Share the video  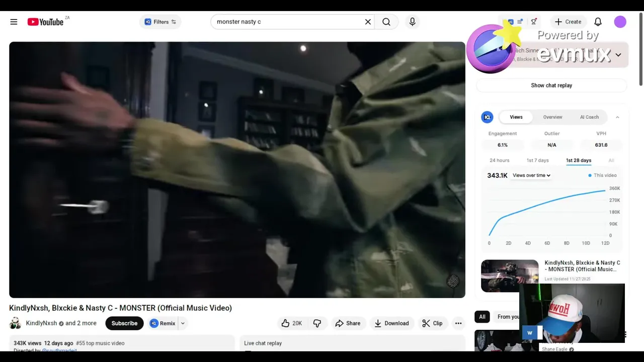pyautogui.click(x=348, y=323)
